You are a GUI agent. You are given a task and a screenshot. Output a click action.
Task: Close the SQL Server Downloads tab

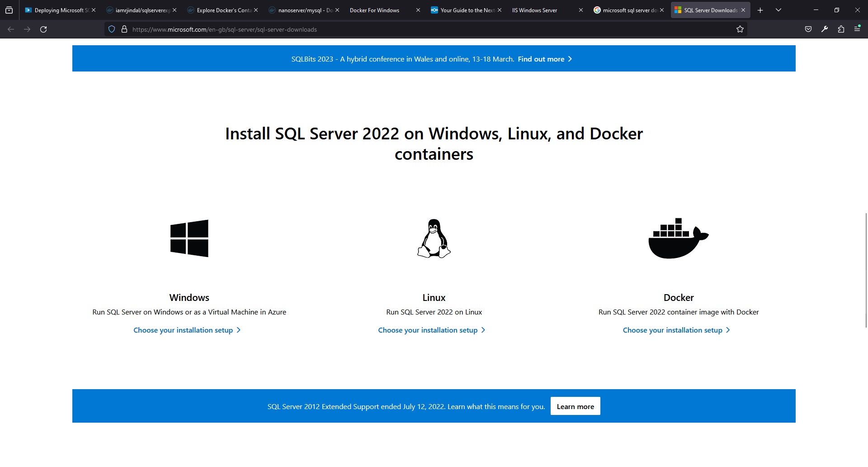[743, 10]
